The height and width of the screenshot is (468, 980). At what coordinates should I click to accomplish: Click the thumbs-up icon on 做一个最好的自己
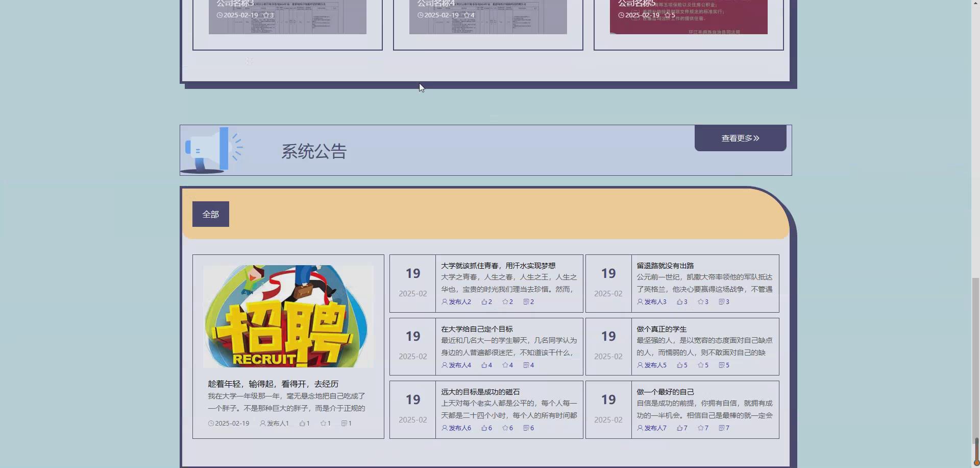click(x=680, y=428)
